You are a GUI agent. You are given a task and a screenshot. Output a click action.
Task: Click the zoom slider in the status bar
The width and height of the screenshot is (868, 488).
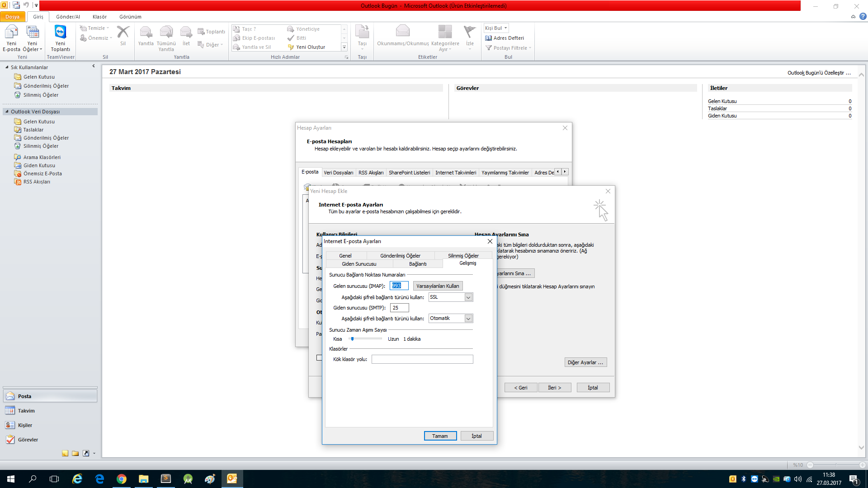(x=836, y=465)
